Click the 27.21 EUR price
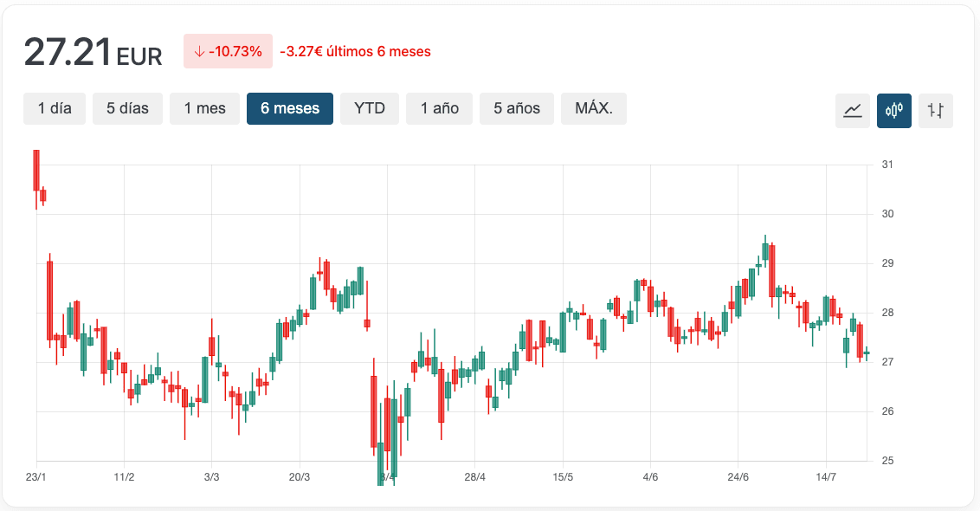 tap(93, 53)
